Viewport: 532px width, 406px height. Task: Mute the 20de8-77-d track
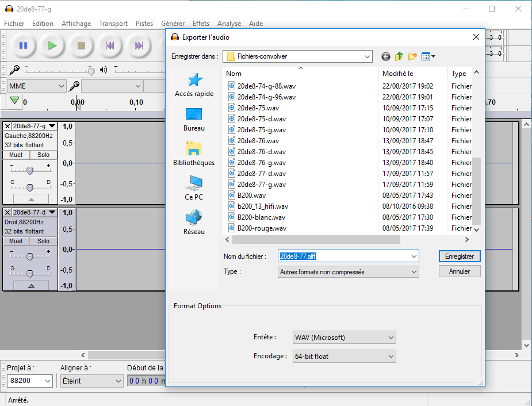coord(16,241)
